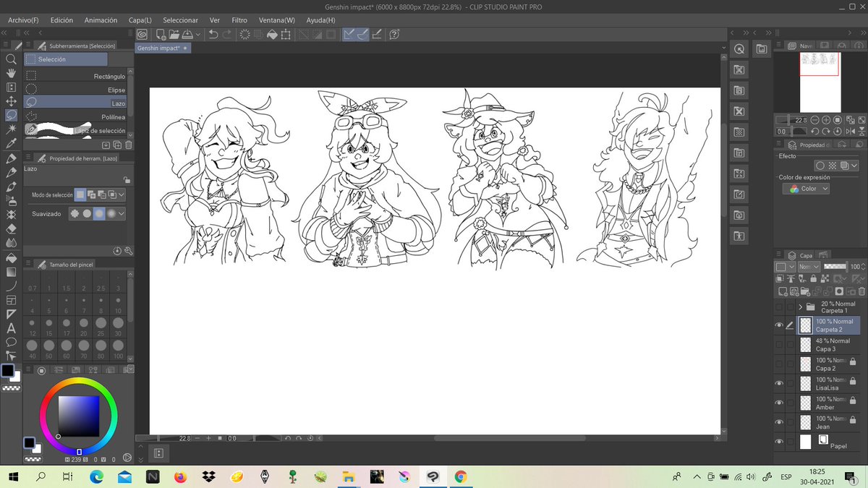The width and height of the screenshot is (868, 488).
Task: Choose the Polilínea selection subtool
Action: point(76,116)
